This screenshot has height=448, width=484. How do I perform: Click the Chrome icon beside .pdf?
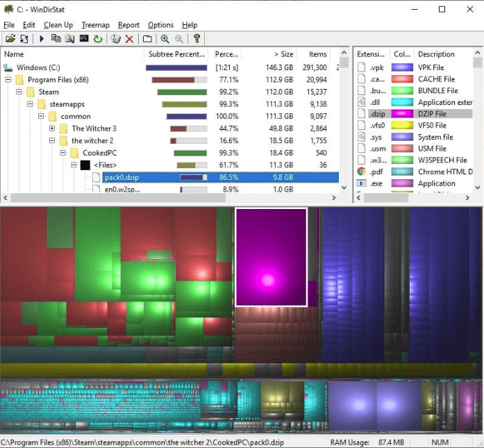click(361, 172)
